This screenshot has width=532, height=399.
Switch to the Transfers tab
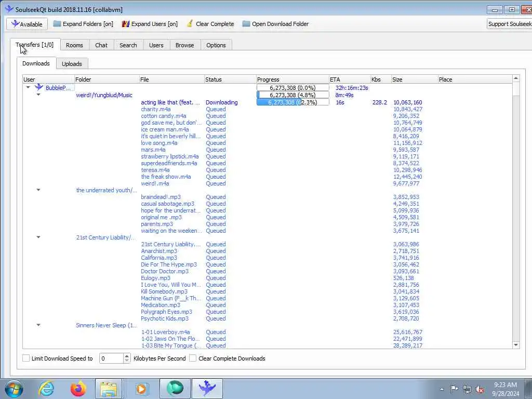point(35,45)
